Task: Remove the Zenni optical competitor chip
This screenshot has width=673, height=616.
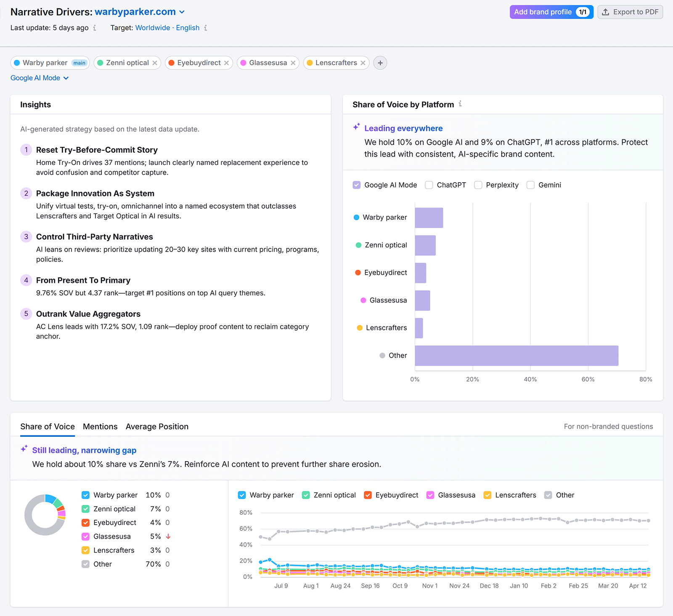Action: (x=155, y=63)
